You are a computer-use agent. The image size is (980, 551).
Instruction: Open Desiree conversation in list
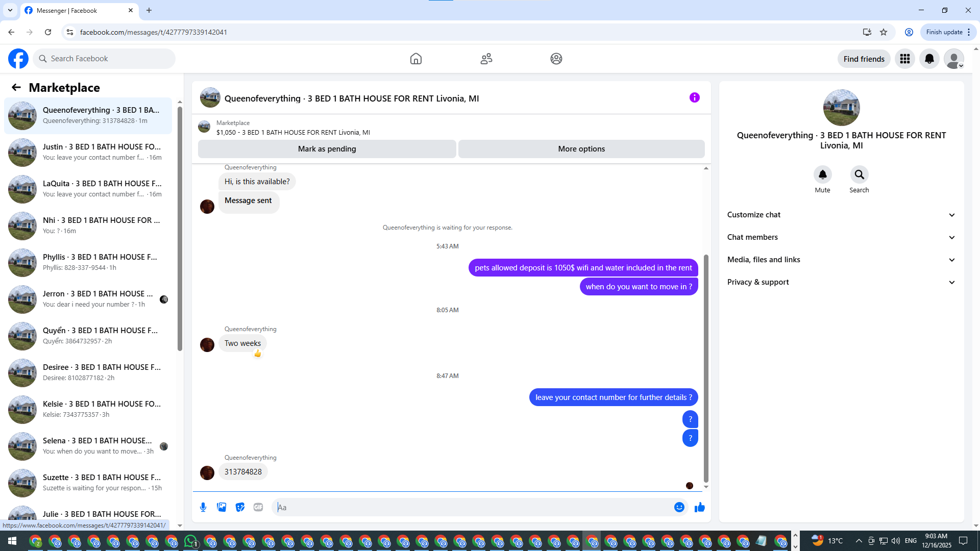tap(88, 372)
